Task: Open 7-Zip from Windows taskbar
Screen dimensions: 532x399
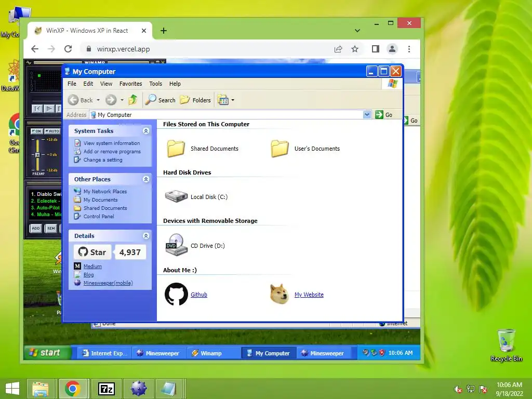Action: click(x=106, y=389)
